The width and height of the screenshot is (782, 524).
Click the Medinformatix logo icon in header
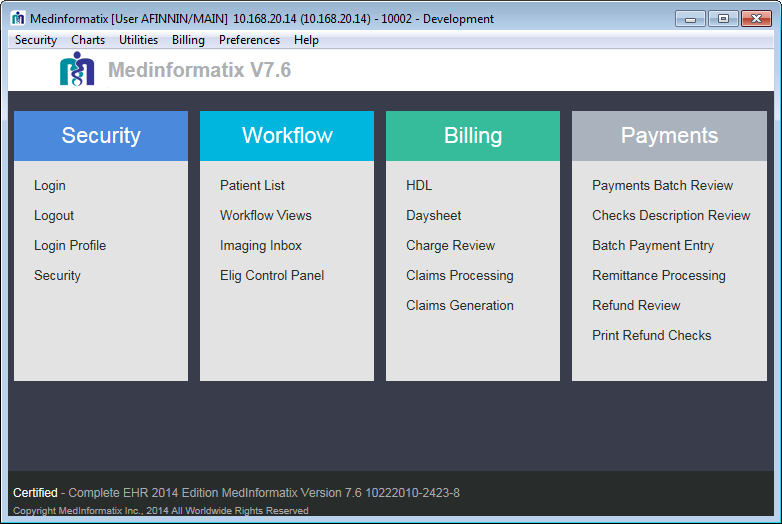[x=77, y=70]
